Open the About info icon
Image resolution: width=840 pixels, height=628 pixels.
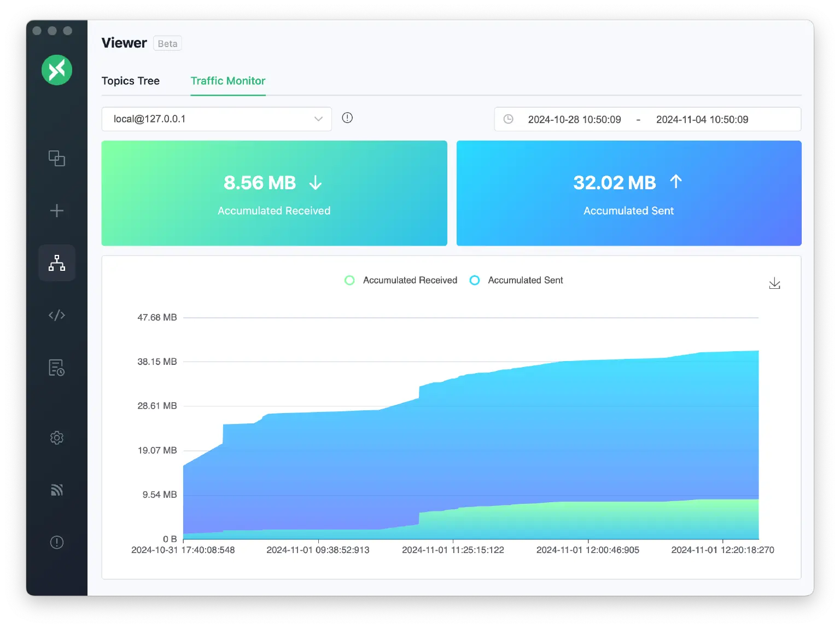click(x=57, y=542)
